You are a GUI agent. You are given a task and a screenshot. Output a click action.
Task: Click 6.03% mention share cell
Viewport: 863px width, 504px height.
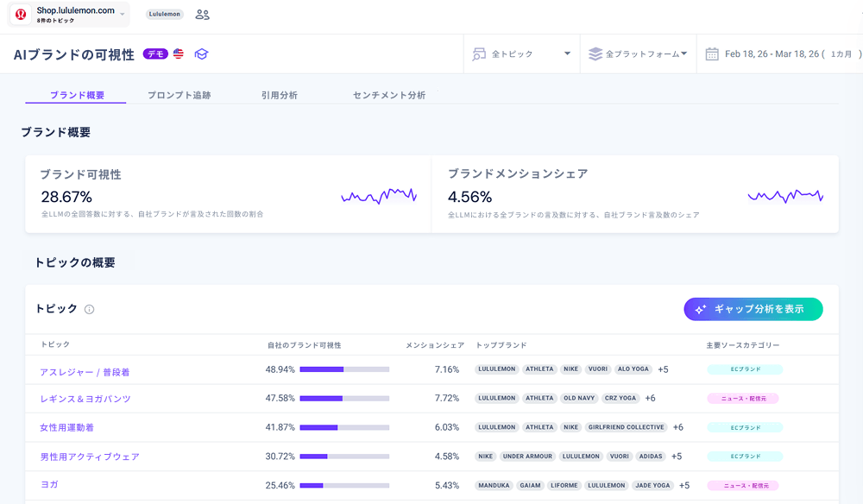[447, 427]
